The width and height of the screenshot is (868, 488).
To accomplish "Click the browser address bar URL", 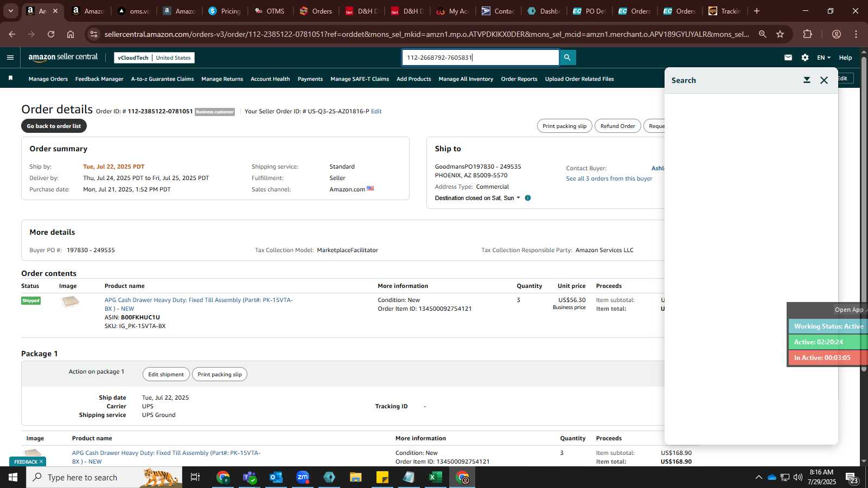I will (x=426, y=34).
